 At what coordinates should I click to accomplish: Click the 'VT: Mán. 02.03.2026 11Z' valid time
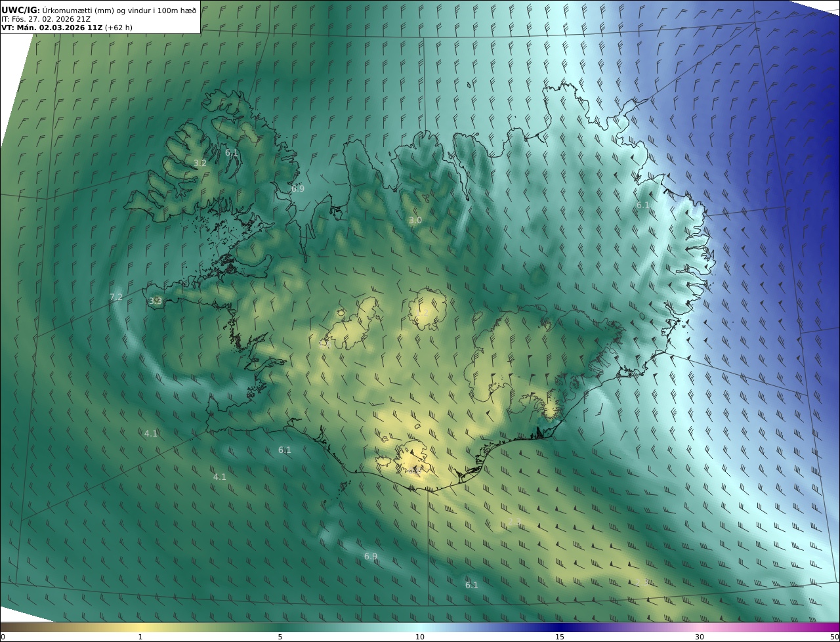(51, 28)
